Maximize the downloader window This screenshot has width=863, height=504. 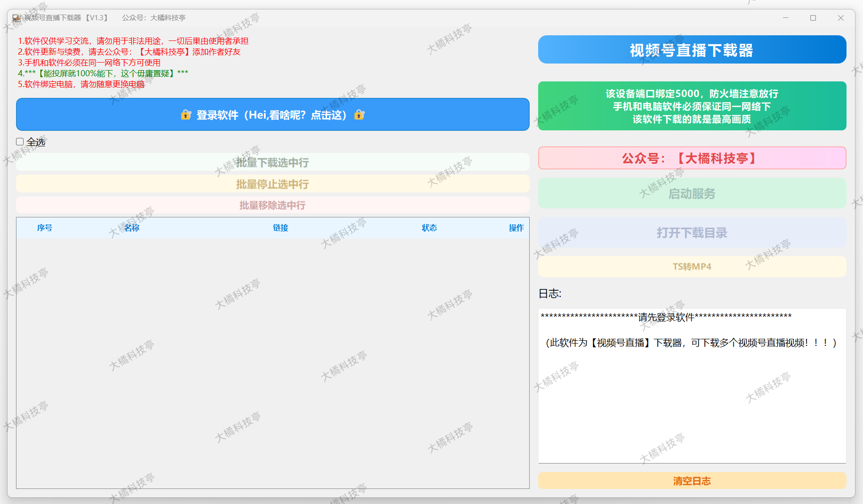[x=813, y=18]
